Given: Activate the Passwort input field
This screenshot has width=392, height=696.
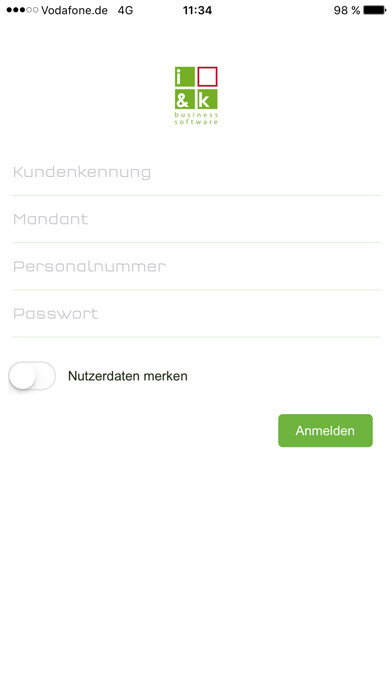Looking at the screenshot, I should 197,314.
